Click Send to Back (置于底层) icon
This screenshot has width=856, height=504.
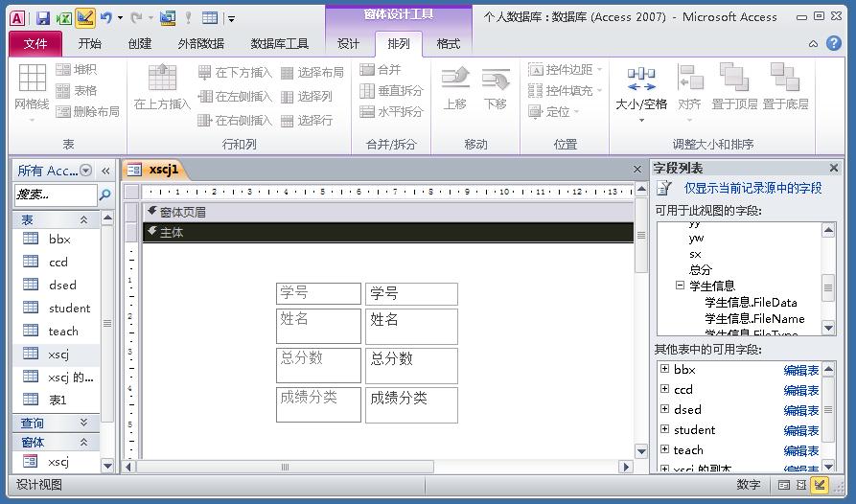click(785, 88)
